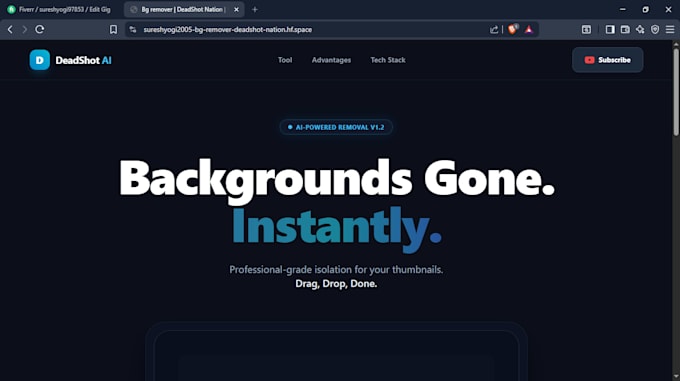Image resolution: width=680 pixels, height=381 pixels.
Task: Restore down the browser window
Action: pos(646,9)
